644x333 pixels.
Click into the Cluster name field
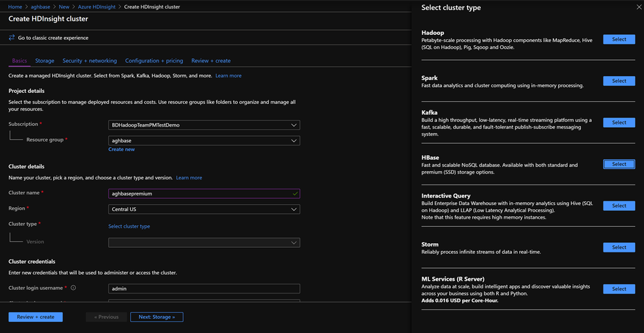tap(204, 194)
